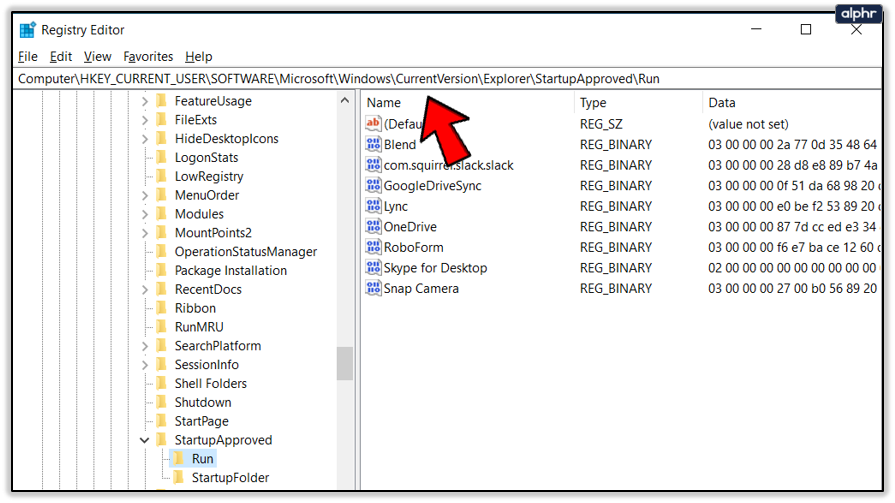Image resolution: width=895 pixels, height=503 pixels.
Task: Click the Shell Folders folder icon
Action: pyautogui.click(x=162, y=383)
